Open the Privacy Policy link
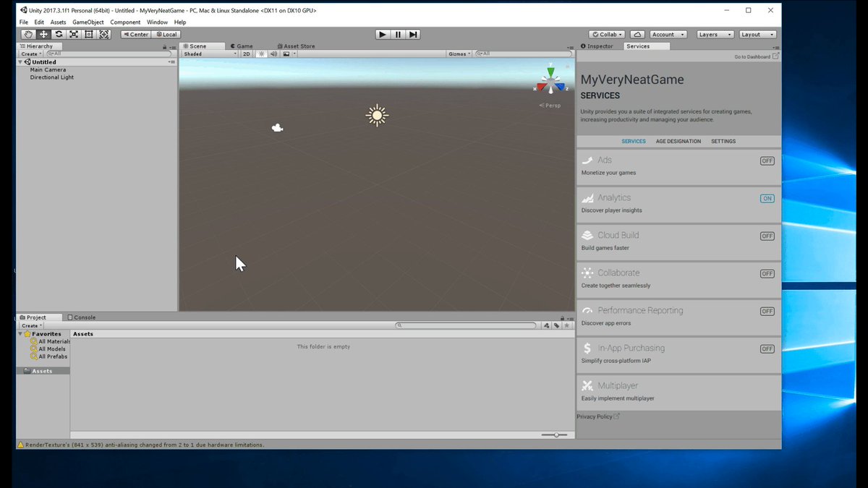Viewport: 868px width, 488px height. pos(598,416)
